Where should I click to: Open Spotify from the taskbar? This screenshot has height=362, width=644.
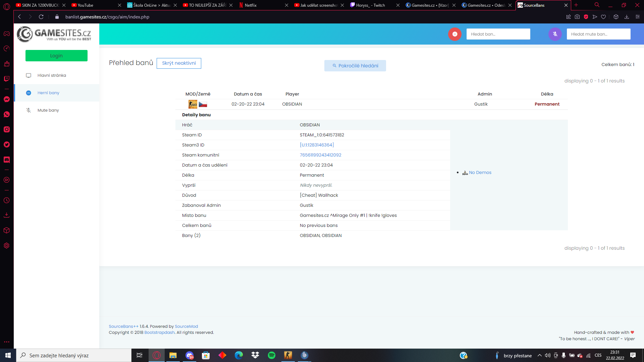click(x=271, y=355)
